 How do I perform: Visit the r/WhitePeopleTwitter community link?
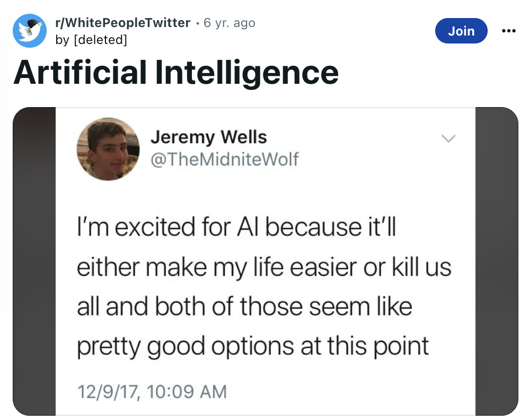[x=123, y=23]
